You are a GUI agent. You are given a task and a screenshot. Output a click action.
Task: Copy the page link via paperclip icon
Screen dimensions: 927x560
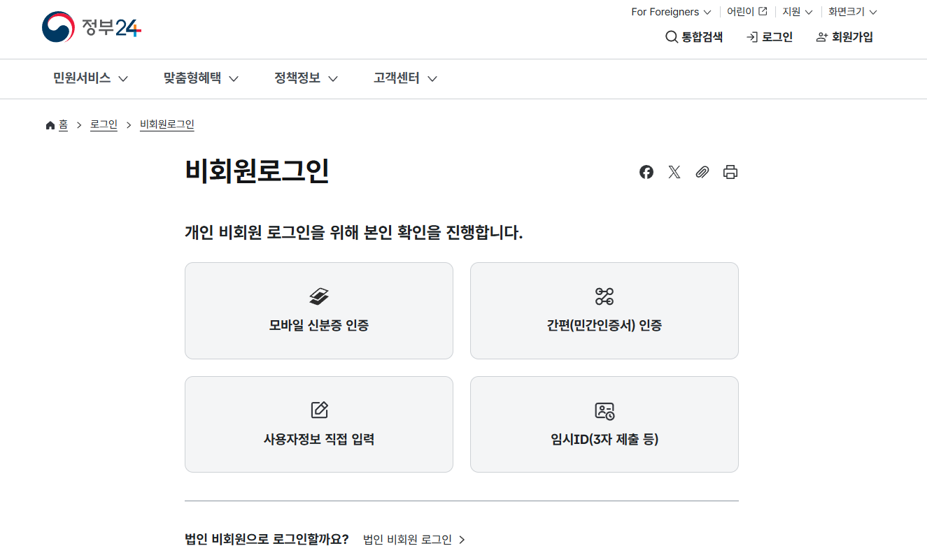coord(702,172)
